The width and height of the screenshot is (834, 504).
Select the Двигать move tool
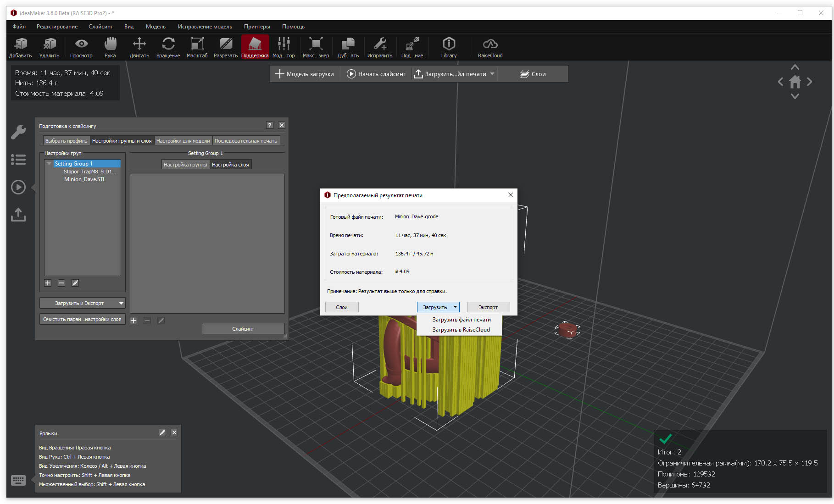139,48
